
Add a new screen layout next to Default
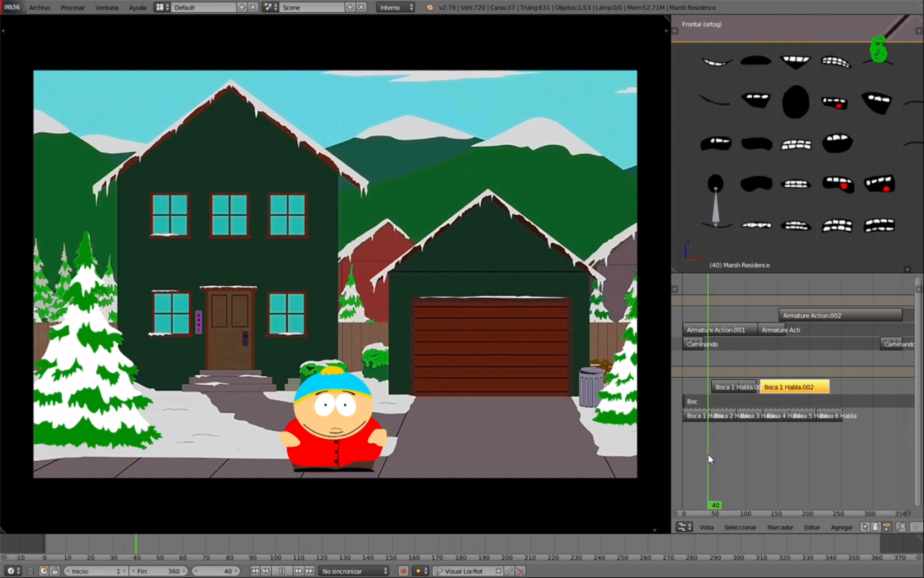[242, 8]
